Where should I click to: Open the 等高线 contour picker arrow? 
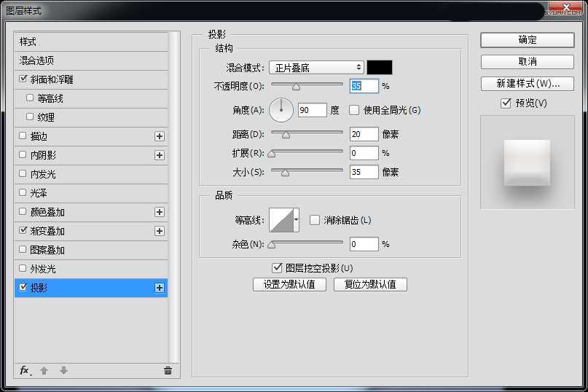297,219
